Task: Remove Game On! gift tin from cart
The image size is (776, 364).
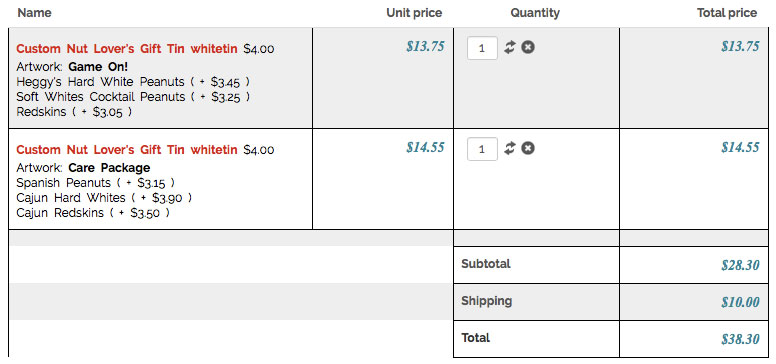Action: click(528, 47)
